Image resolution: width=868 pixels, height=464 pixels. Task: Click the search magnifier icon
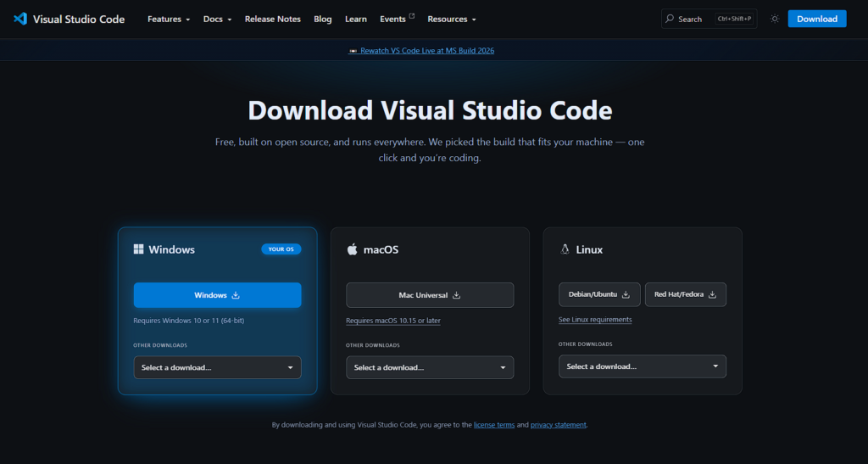[x=670, y=19]
